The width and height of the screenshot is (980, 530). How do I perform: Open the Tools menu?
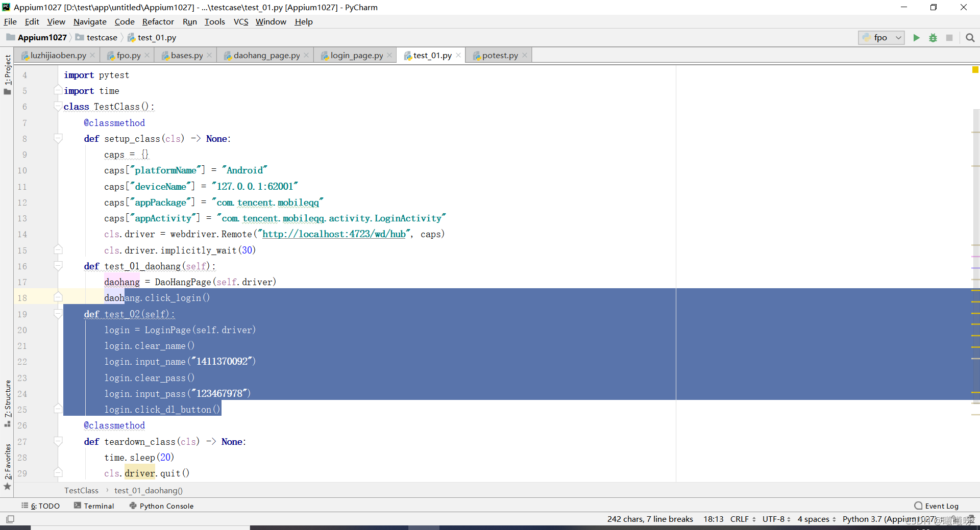coord(215,21)
